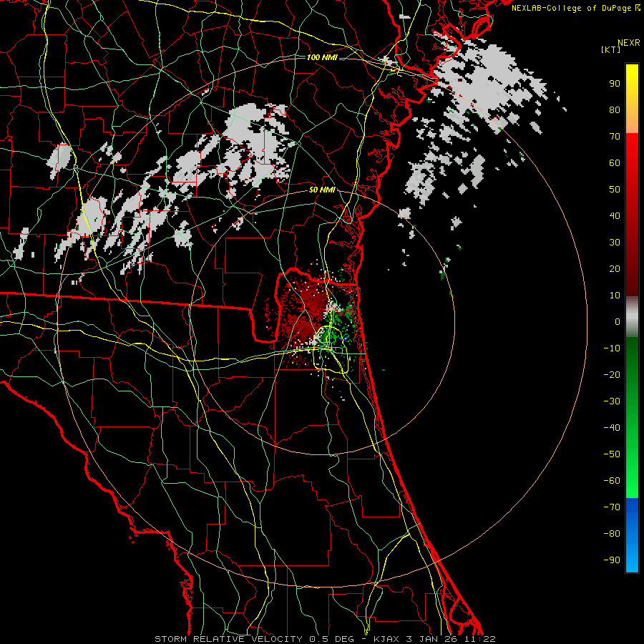The height and width of the screenshot is (644, 644).
Task: Click the 90 value on the velocity scale
Action: click(x=615, y=84)
